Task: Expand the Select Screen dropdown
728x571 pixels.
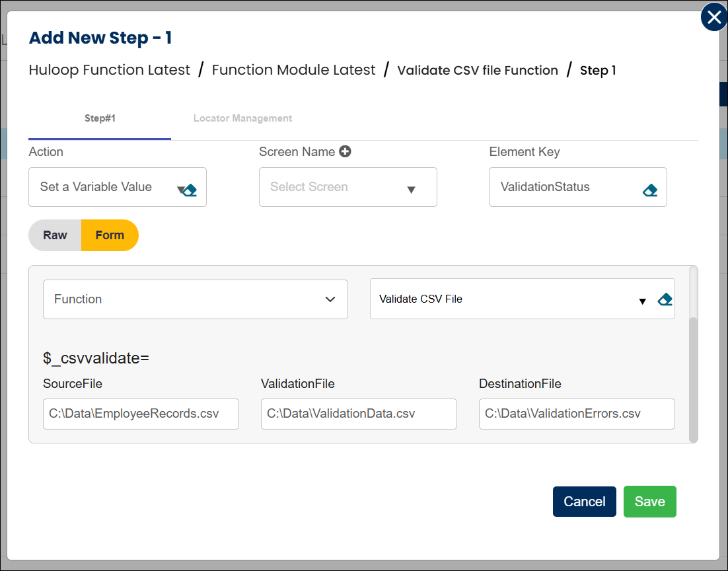Action: (347, 187)
